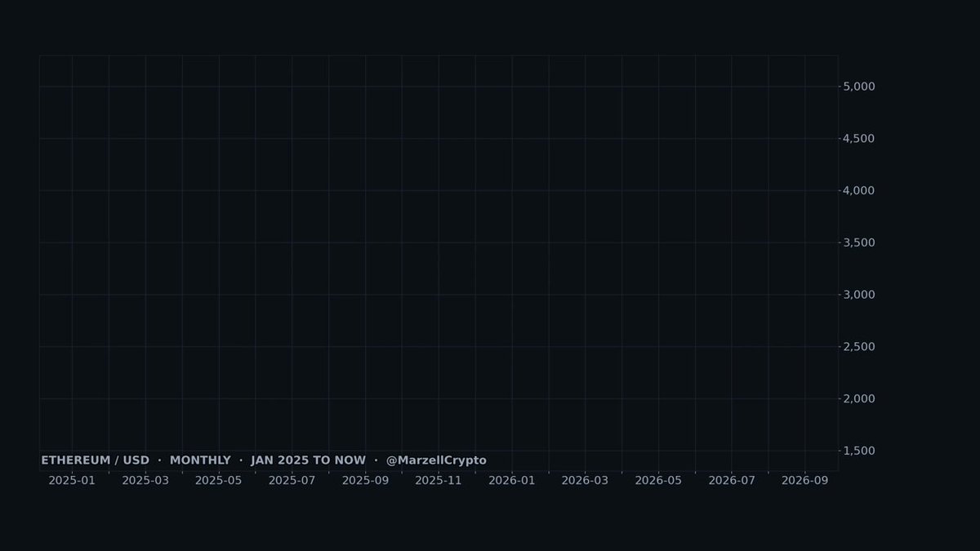Screen dimensions: 980x551
Task: Select the 2,000 price axis label
Action: (858, 399)
